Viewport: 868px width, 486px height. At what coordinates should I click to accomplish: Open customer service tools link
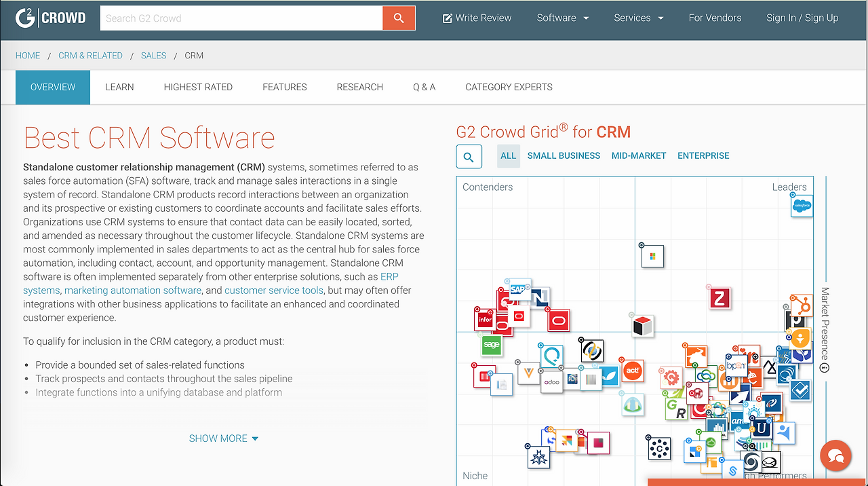click(274, 291)
